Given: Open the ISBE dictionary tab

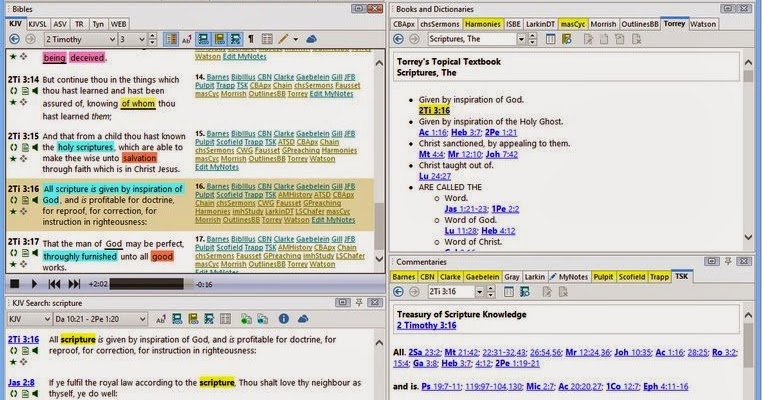Looking at the screenshot, I should (513, 24).
